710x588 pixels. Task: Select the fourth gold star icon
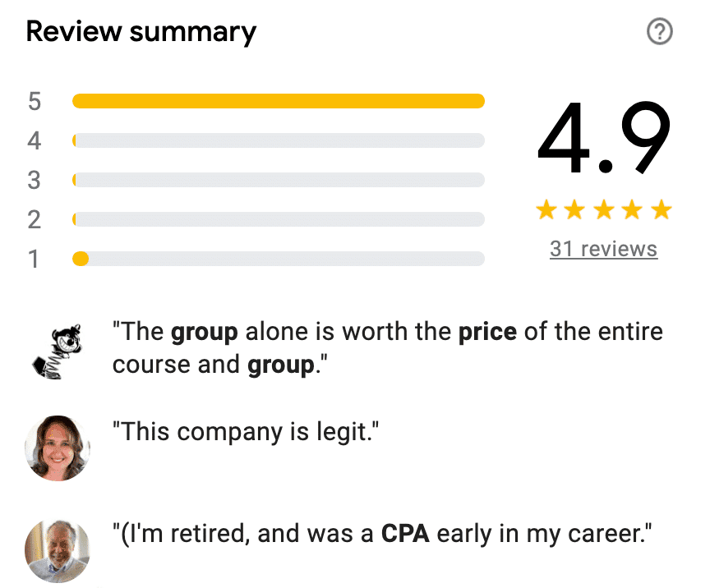click(x=632, y=209)
